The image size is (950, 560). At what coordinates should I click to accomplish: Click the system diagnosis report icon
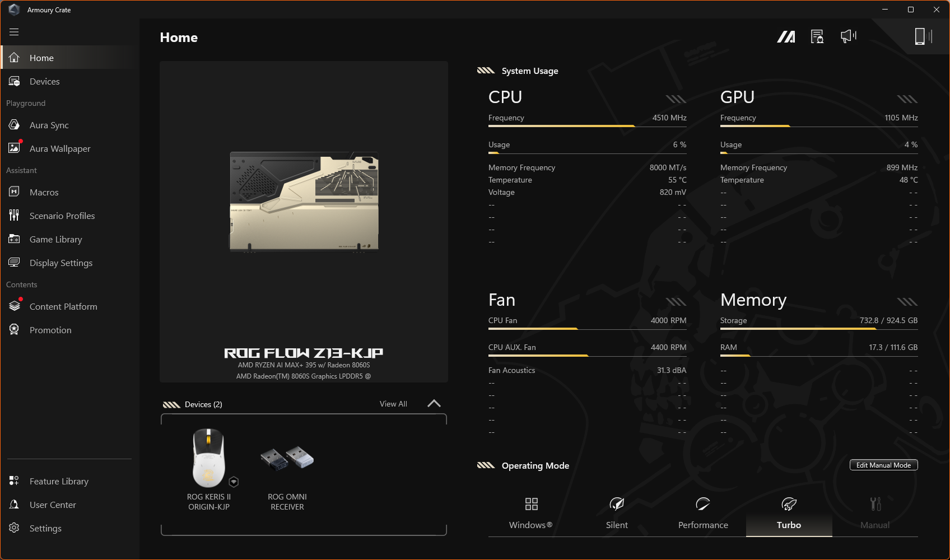click(817, 36)
